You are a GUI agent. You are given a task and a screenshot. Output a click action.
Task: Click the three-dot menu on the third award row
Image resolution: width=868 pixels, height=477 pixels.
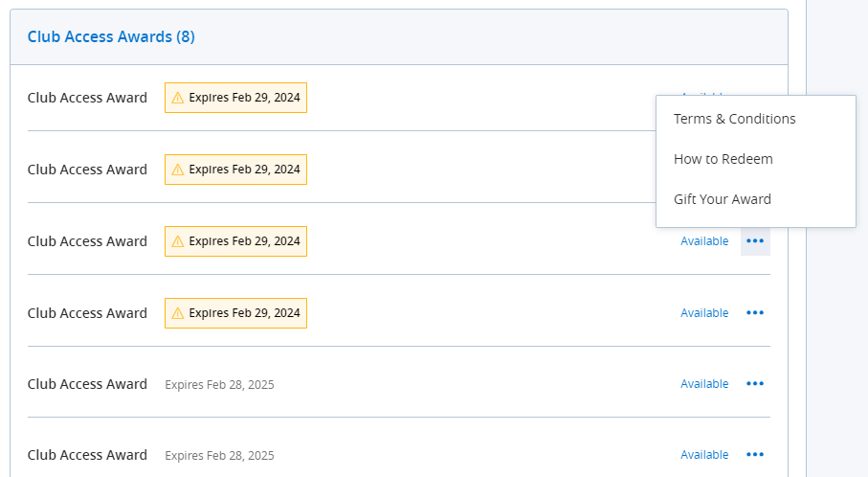(755, 241)
